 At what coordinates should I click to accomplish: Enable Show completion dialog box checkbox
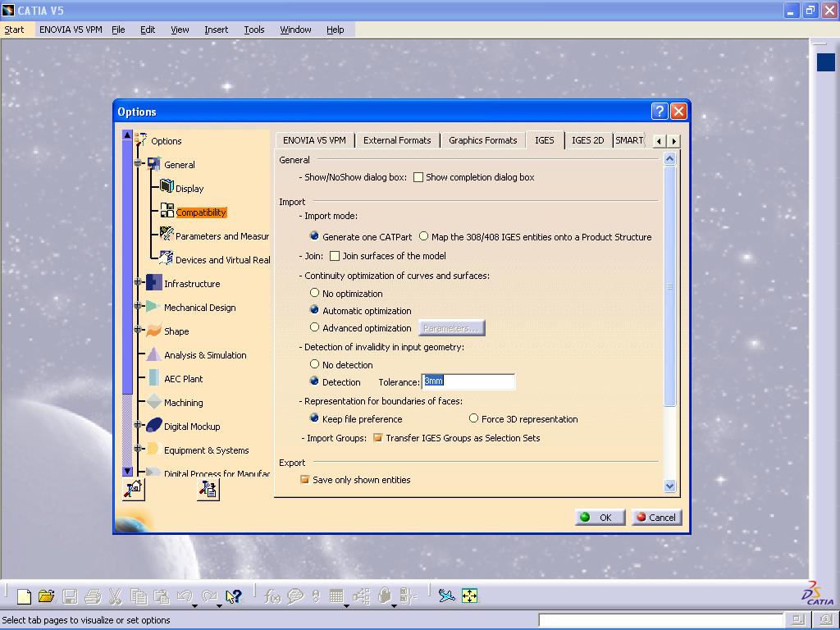point(418,177)
